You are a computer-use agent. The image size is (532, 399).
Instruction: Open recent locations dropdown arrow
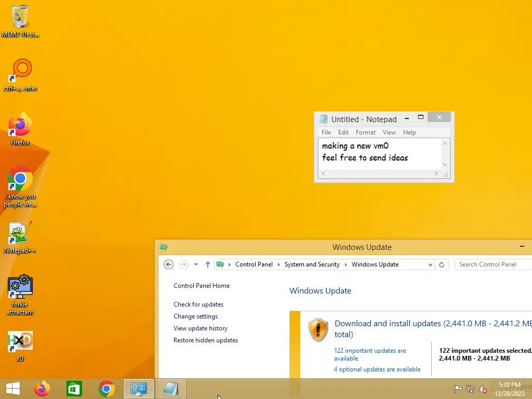click(x=196, y=264)
